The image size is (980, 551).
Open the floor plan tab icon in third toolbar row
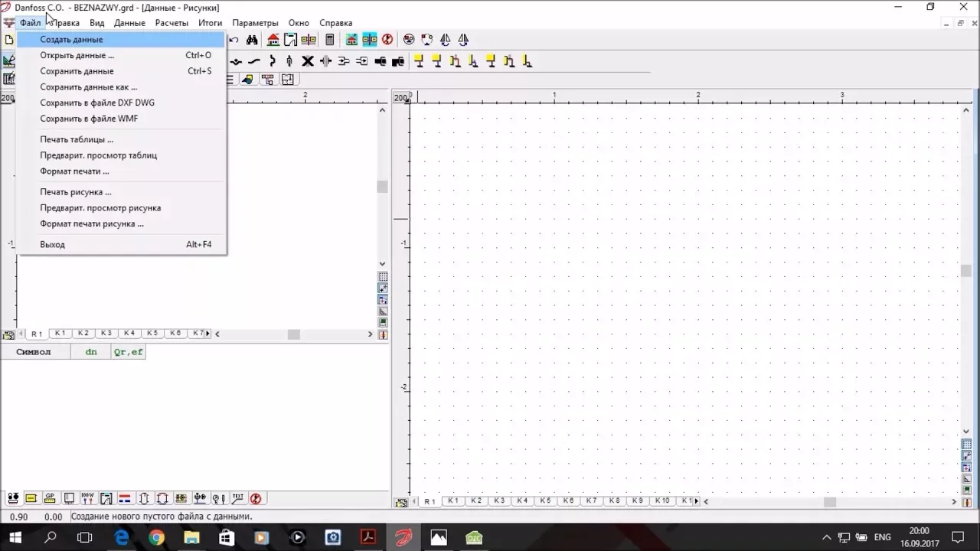(x=287, y=79)
